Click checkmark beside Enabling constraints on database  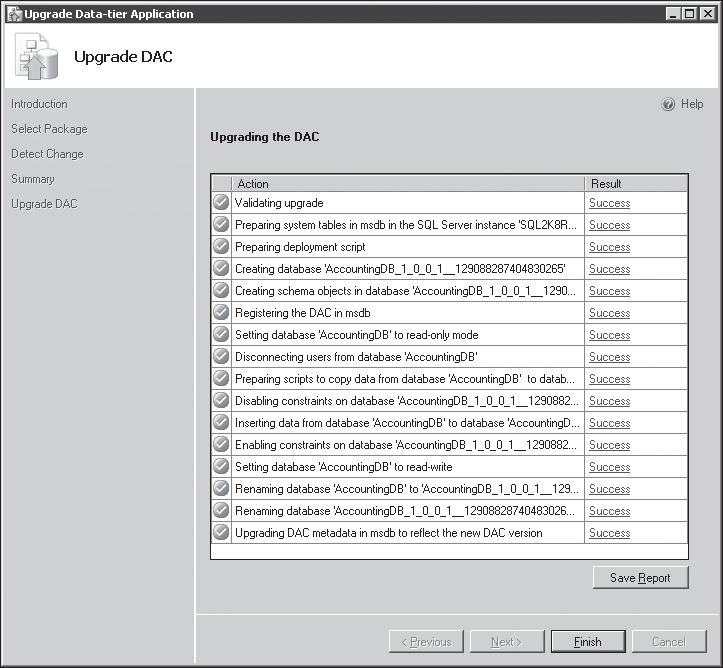[x=221, y=444]
